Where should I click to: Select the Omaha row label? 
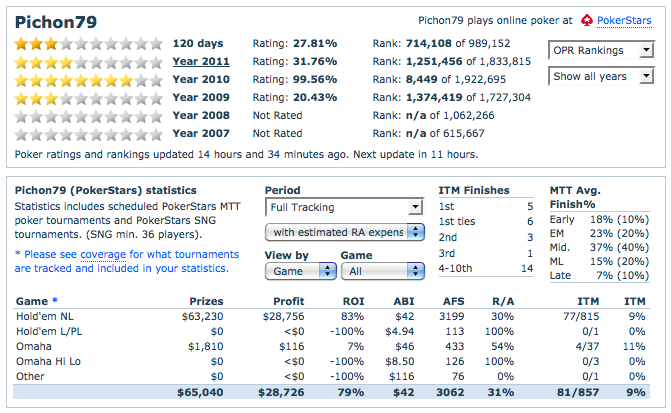33,346
